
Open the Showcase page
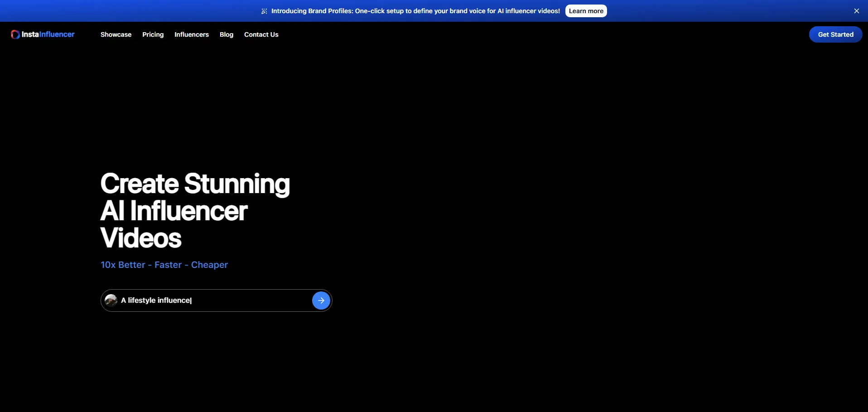pyautogui.click(x=116, y=34)
